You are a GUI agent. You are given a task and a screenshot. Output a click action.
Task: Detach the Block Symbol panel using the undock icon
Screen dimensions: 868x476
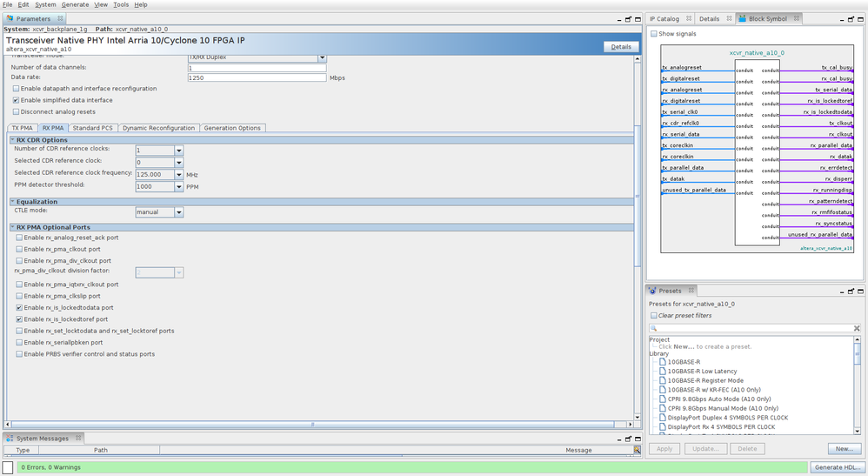coord(851,19)
